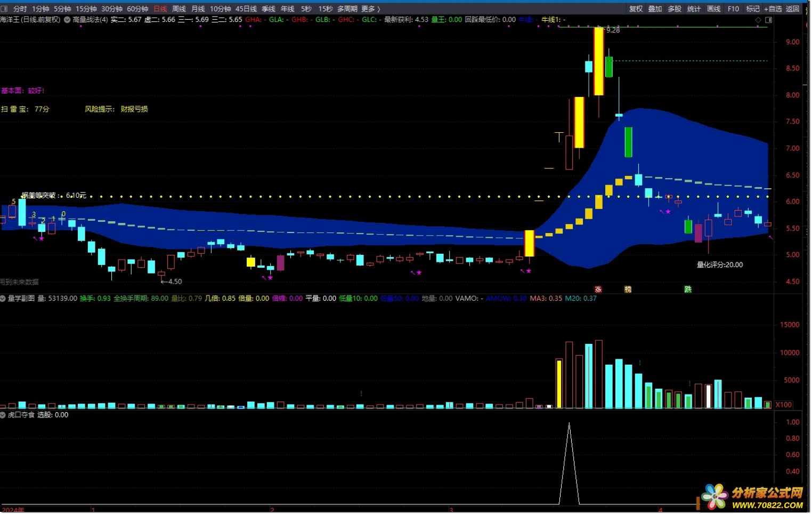The width and height of the screenshot is (812, 514).
Task: Activate the 画线 drawing tool button
Action: 714,9
